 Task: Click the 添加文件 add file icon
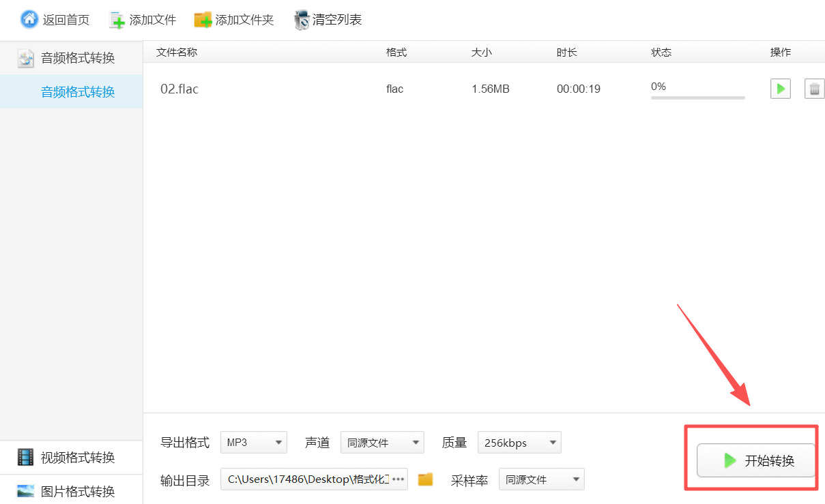coord(117,19)
